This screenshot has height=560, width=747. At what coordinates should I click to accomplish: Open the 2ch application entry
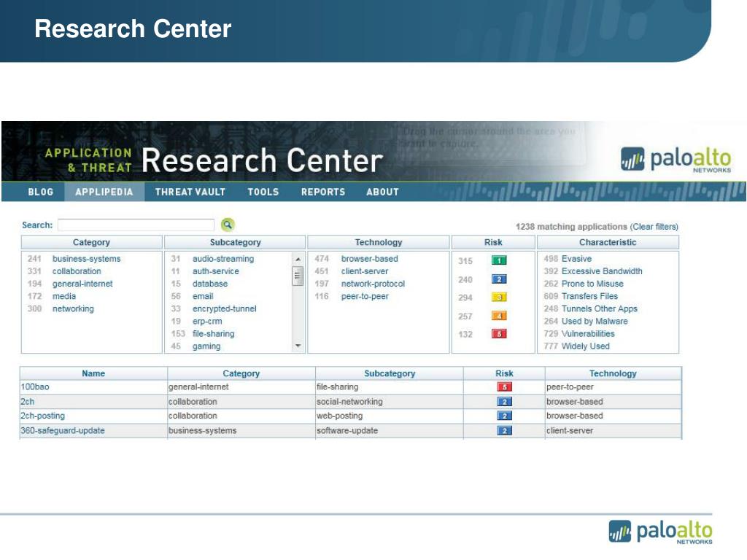pos(27,402)
